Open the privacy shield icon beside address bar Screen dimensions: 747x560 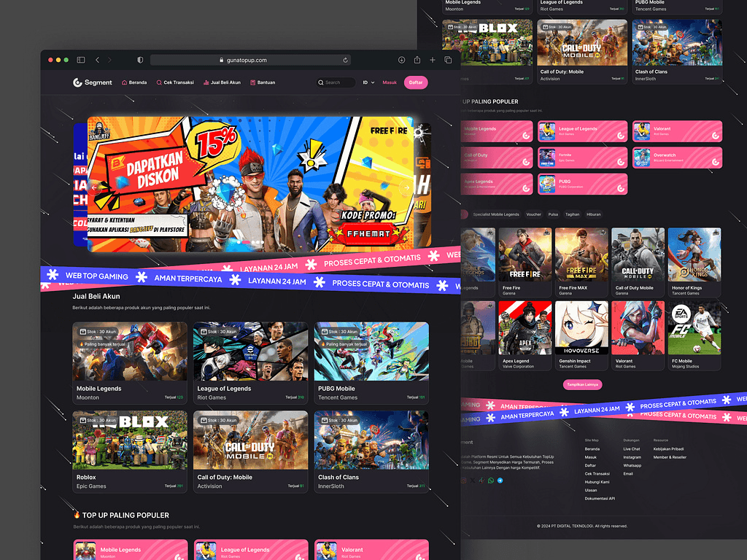click(140, 60)
